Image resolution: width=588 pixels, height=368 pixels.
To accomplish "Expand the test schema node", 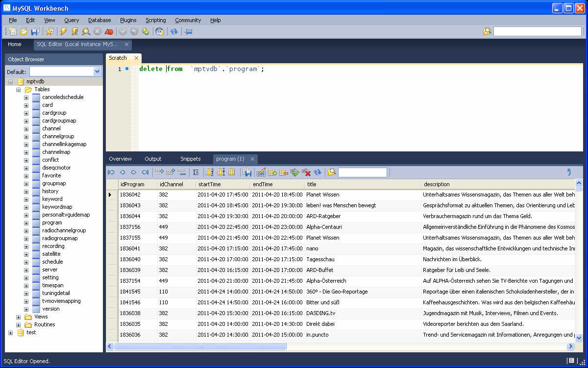I will pos(10,333).
